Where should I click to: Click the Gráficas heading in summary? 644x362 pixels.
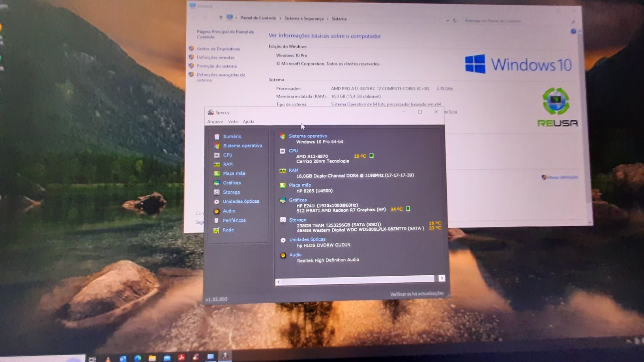[x=298, y=200]
